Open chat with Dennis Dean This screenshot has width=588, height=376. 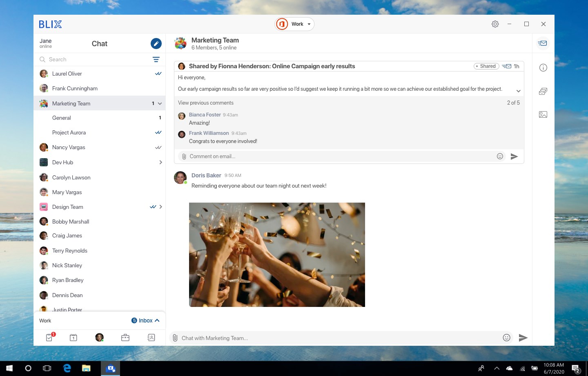[x=100, y=295]
